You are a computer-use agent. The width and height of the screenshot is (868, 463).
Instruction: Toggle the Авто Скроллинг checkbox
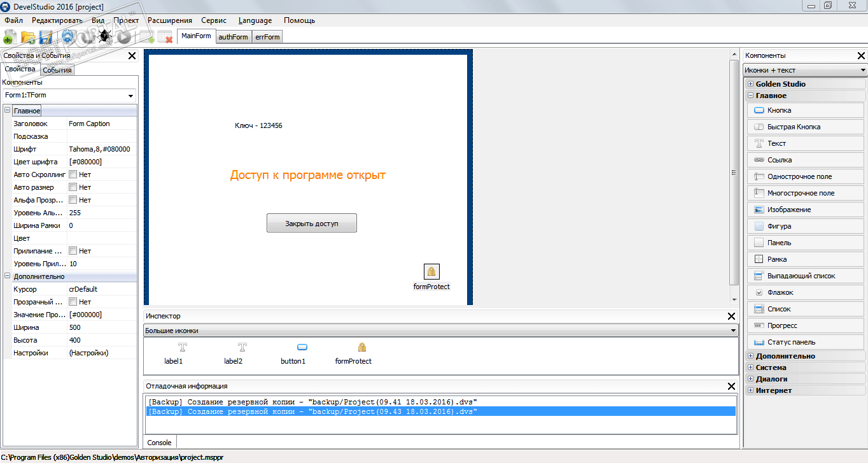(x=73, y=175)
